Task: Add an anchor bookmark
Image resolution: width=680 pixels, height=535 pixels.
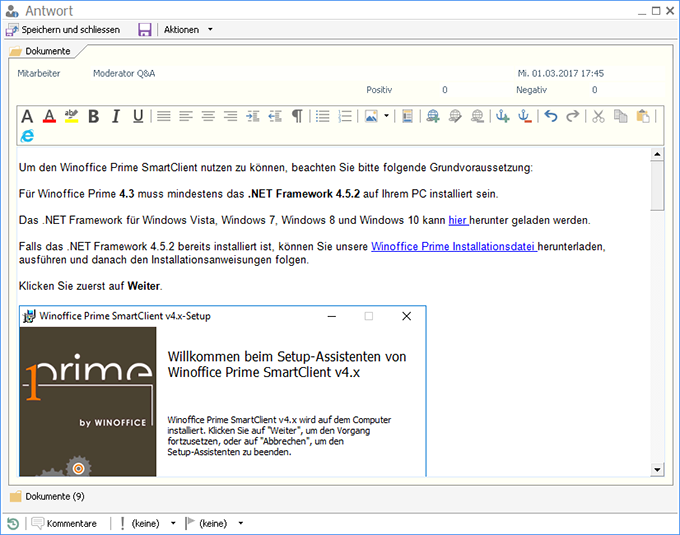Action: [503, 116]
